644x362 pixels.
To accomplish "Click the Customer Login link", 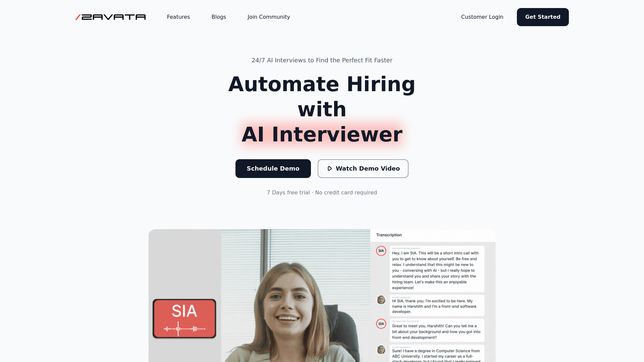I will (x=482, y=17).
